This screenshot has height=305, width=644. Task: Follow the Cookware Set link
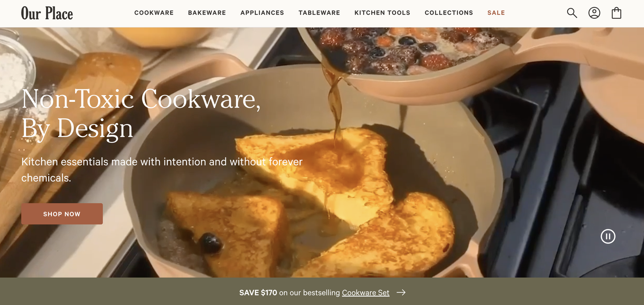coord(366,292)
